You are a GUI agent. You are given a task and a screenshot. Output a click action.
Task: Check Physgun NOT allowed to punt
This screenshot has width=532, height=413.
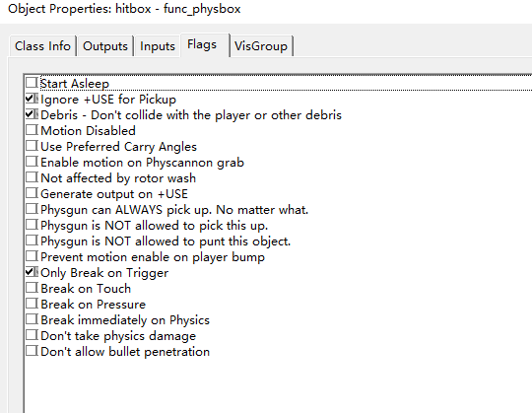click(32, 241)
